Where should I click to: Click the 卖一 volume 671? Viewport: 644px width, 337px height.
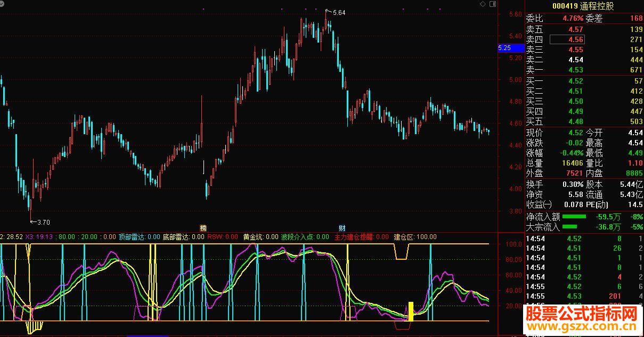(637, 70)
